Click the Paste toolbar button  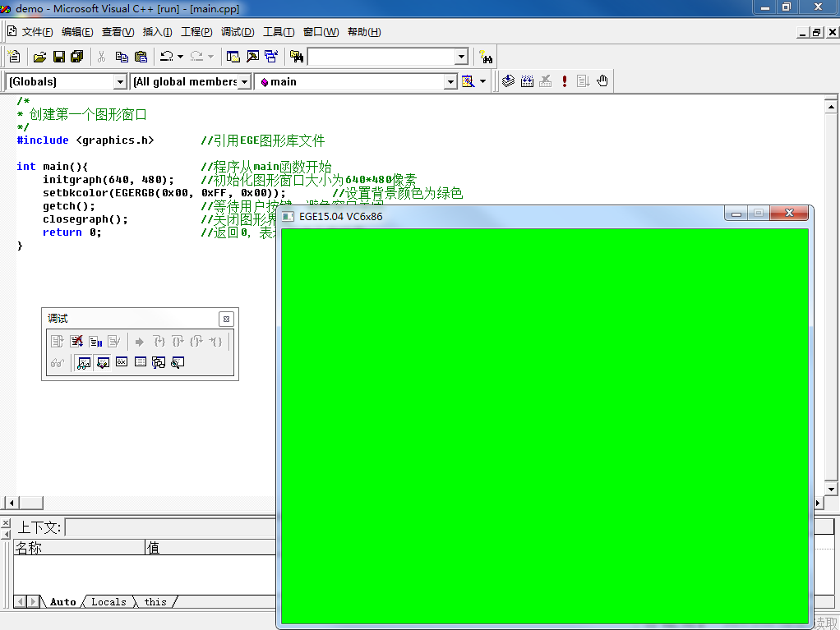click(141, 57)
